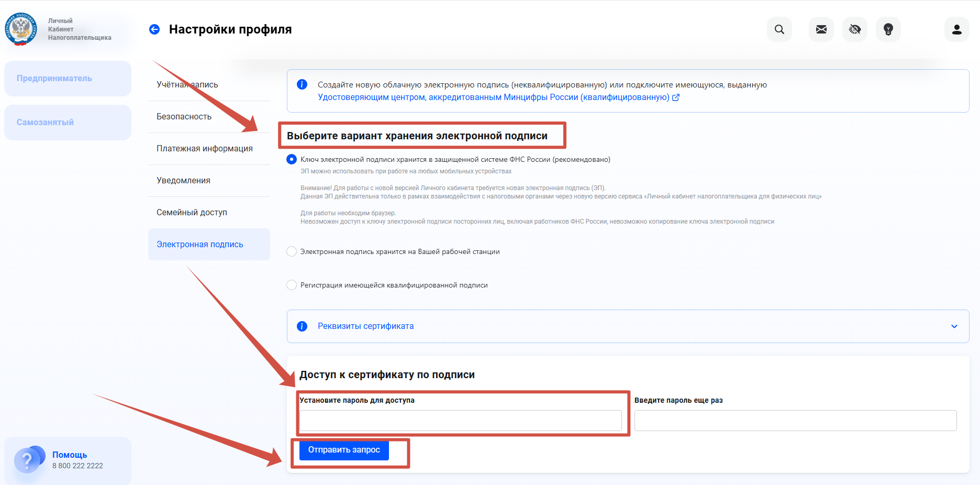Expand the Реквизиты сертификата chevron
Screen dimensions: 980x485
pos(954,326)
